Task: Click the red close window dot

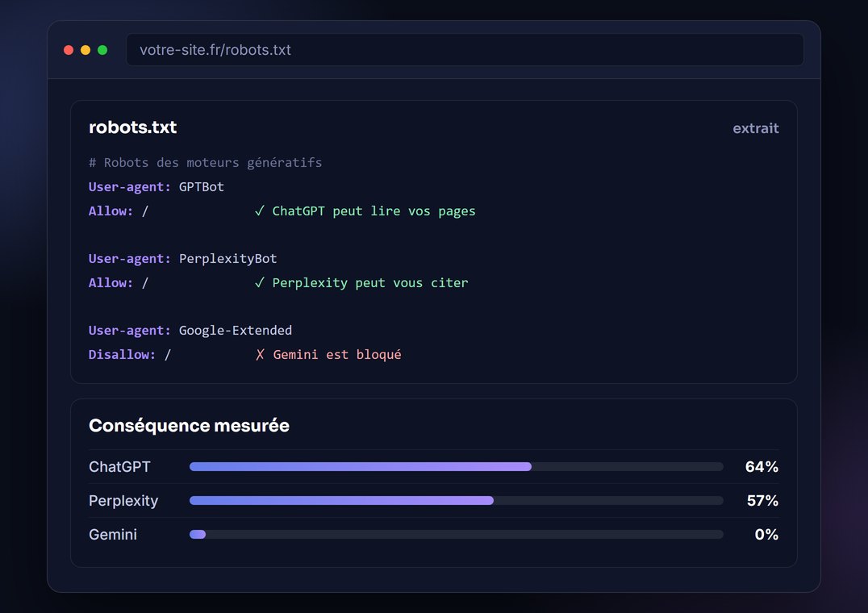Action: [x=69, y=50]
